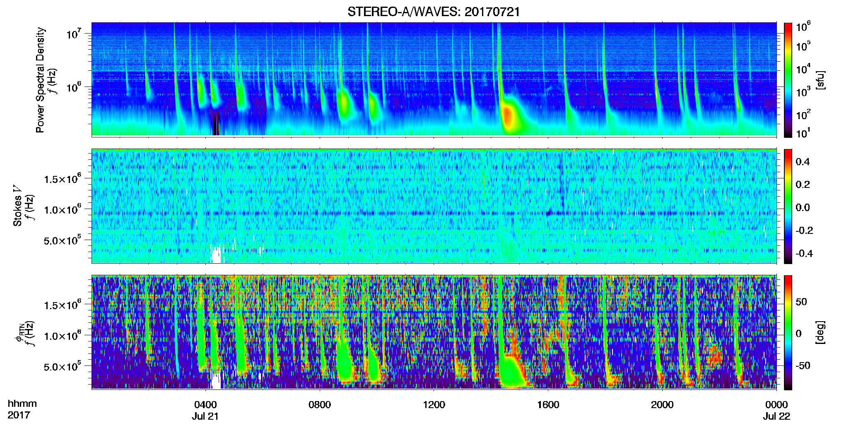Click the Jul 22 date label
Image resolution: width=868 pixels, height=447 pixels.
(776, 416)
